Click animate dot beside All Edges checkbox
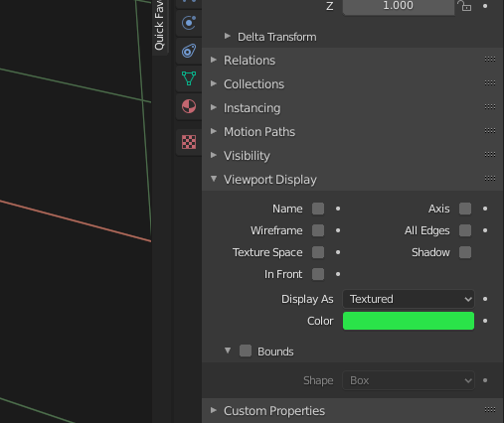504x423 pixels. pyautogui.click(x=485, y=230)
